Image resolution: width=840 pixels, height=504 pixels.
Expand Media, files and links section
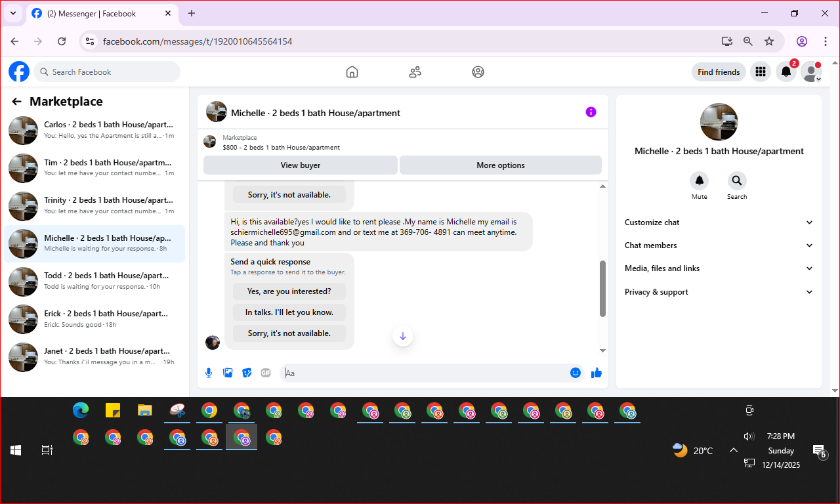tap(719, 268)
